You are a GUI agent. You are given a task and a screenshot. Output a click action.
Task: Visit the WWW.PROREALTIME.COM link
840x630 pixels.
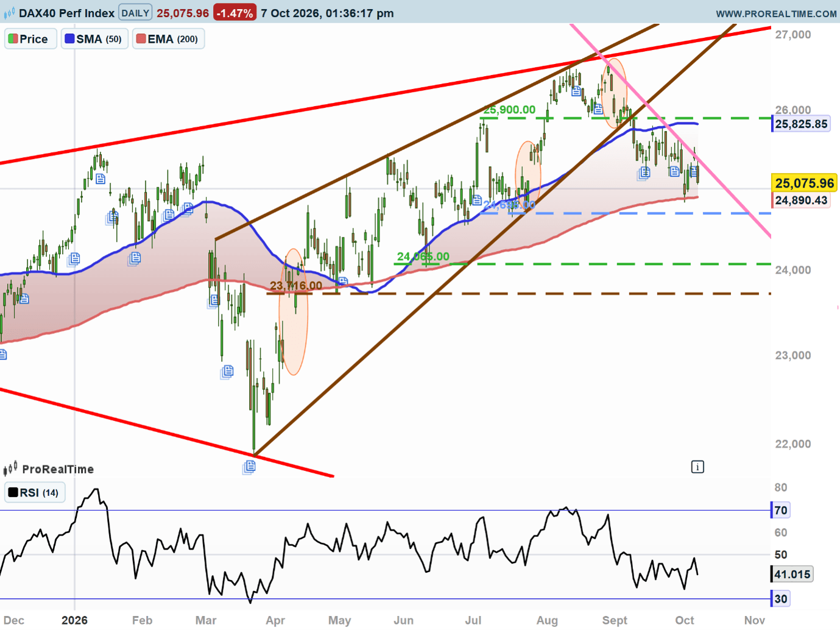point(776,13)
